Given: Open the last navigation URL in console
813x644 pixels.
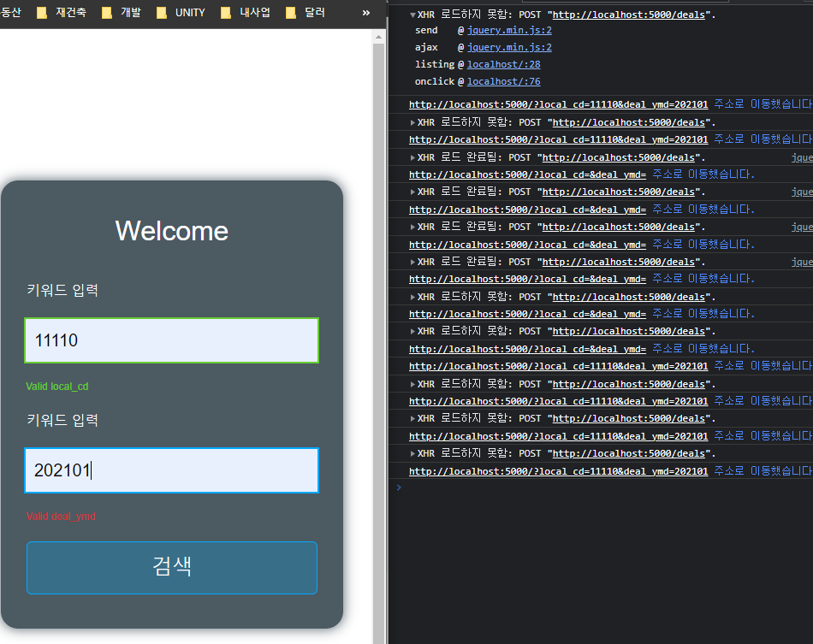Looking at the screenshot, I should coord(558,471).
